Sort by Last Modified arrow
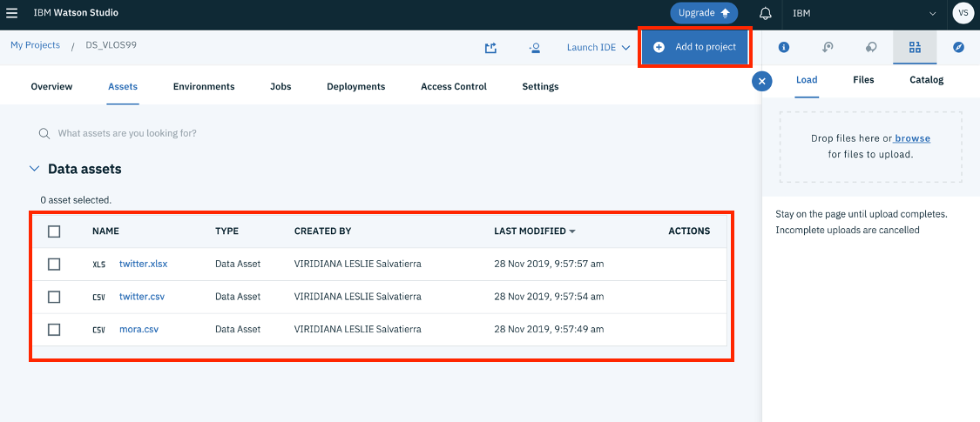980x422 pixels. click(571, 231)
